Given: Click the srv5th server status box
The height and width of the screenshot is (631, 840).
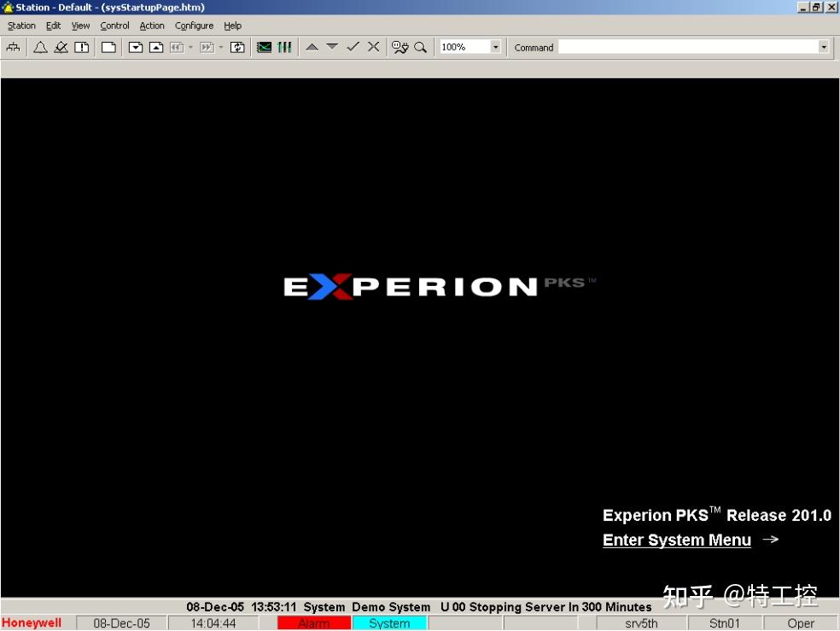Looking at the screenshot, I should pos(641,623).
